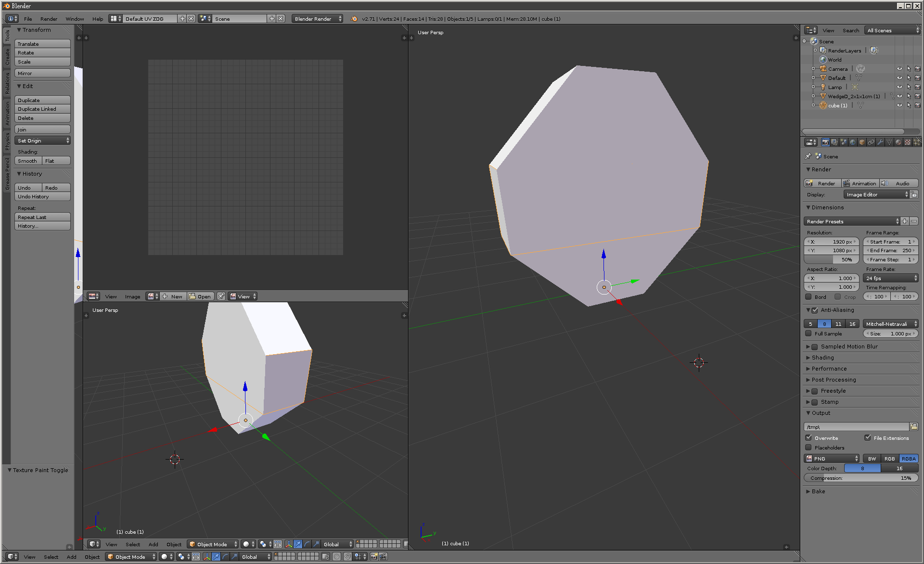
Task: Open the Object constraints chain icon
Action: click(871, 142)
